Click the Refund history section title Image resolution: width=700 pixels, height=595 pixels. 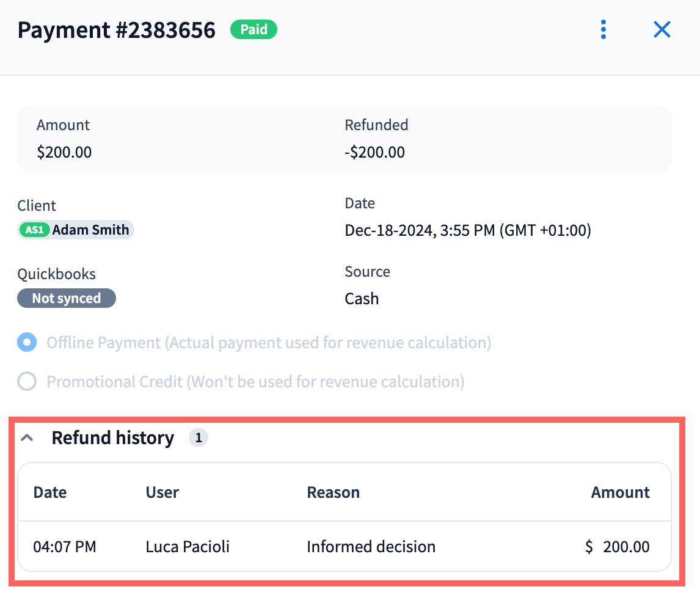(x=112, y=438)
